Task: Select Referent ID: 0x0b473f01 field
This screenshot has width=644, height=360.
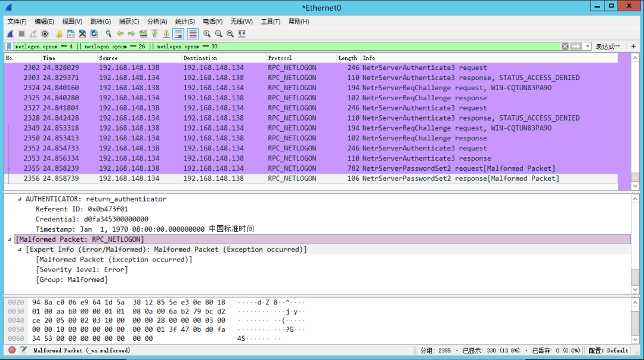Action: 82,209
